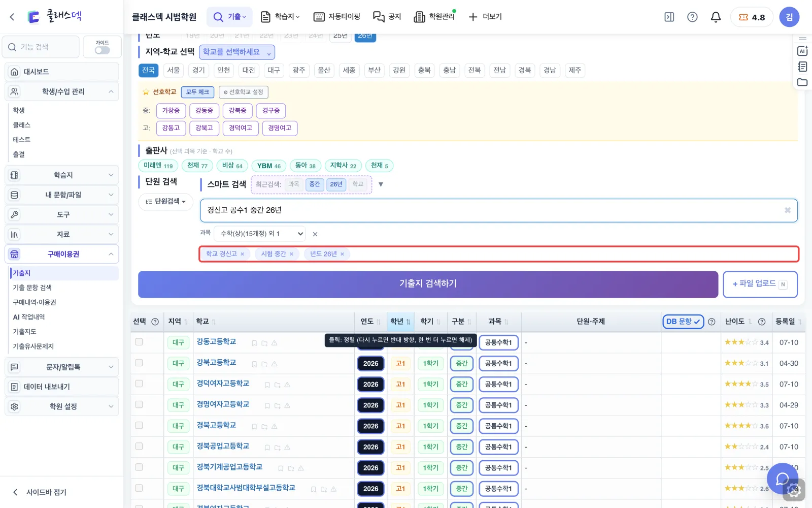Open the 기출 top menu
The height and width of the screenshot is (508, 812).
click(229, 17)
